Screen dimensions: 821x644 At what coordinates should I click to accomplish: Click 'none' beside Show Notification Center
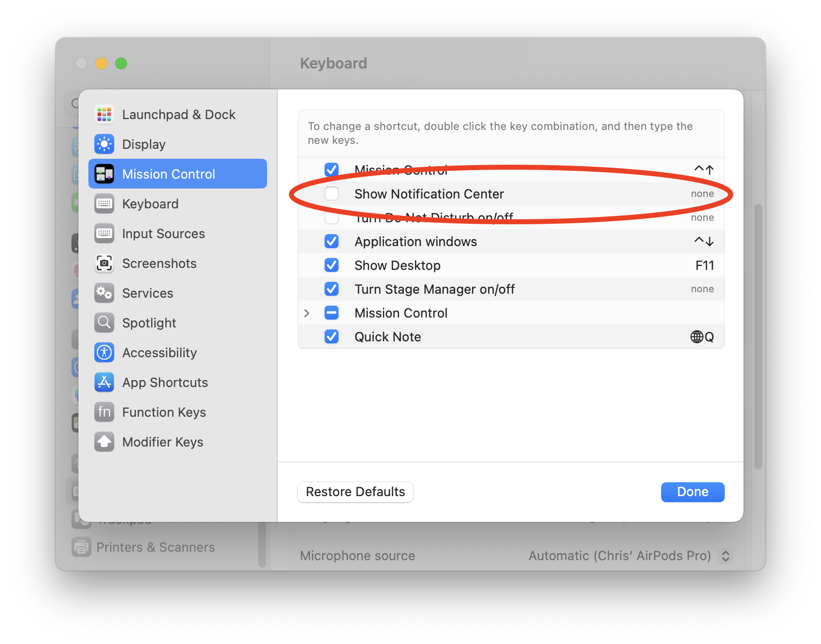tap(702, 193)
